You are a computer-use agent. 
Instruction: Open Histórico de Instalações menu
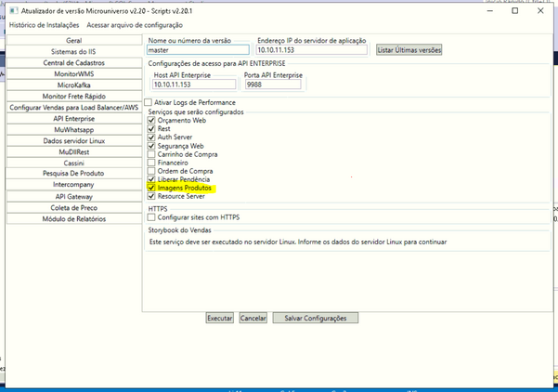45,25
